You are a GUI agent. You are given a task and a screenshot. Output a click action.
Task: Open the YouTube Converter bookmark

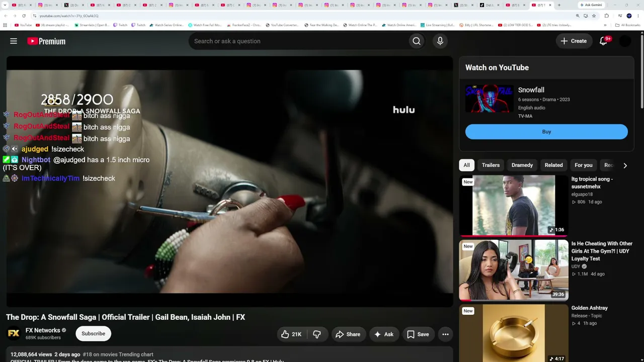[282, 25]
